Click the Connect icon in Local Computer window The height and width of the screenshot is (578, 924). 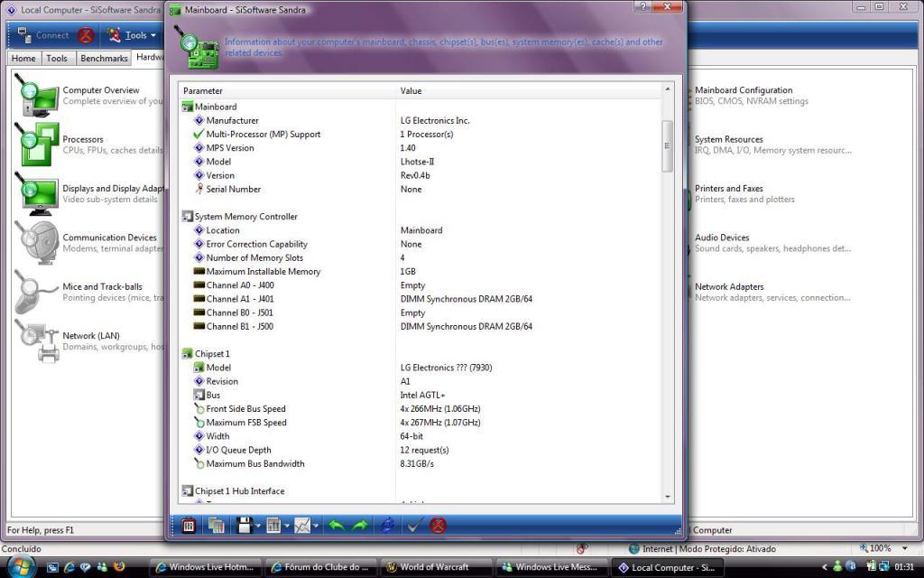pyautogui.click(x=24, y=35)
